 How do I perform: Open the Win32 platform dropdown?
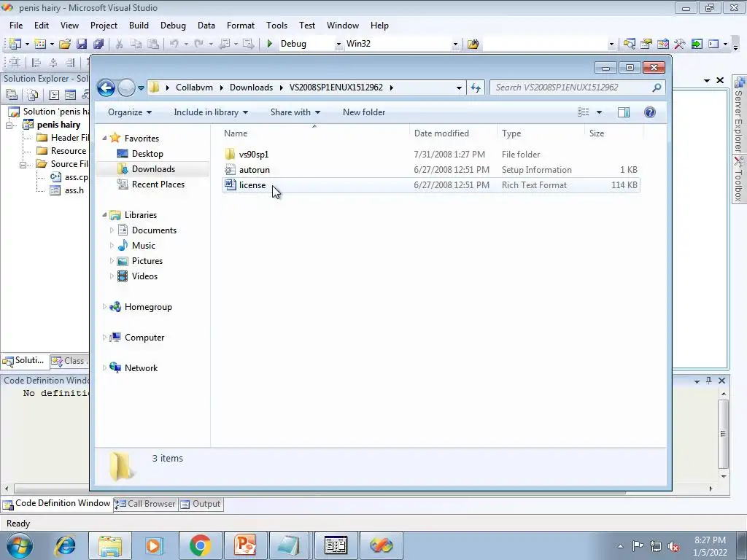tap(455, 44)
